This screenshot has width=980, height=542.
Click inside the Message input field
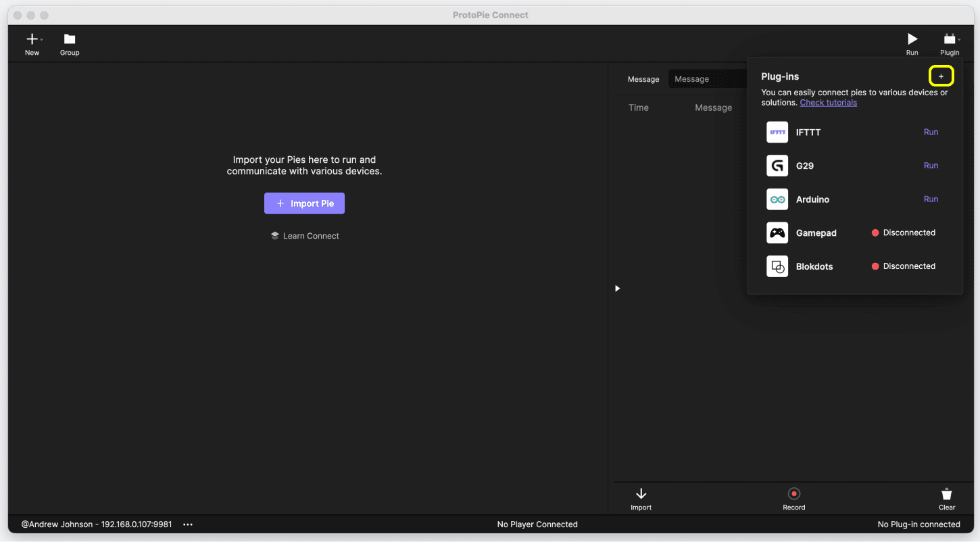[x=708, y=78]
